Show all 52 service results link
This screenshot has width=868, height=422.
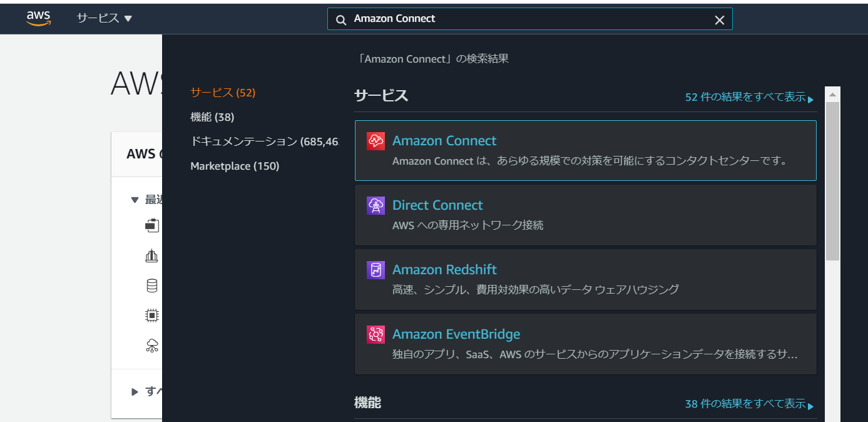750,98
